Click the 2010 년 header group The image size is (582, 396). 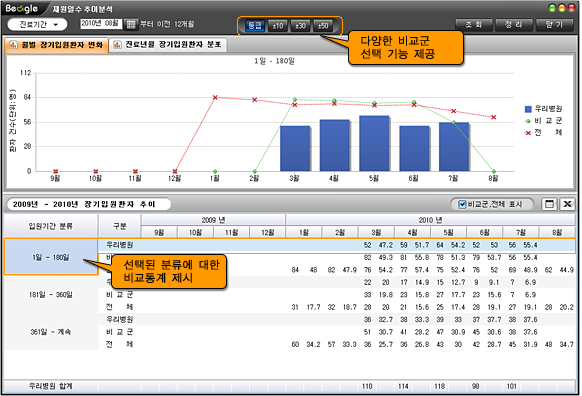(431, 220)
